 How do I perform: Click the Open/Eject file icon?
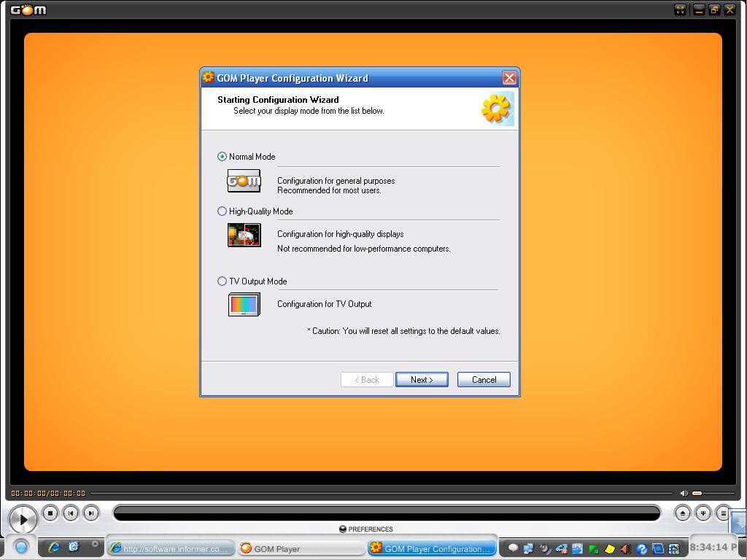(682, 513)
